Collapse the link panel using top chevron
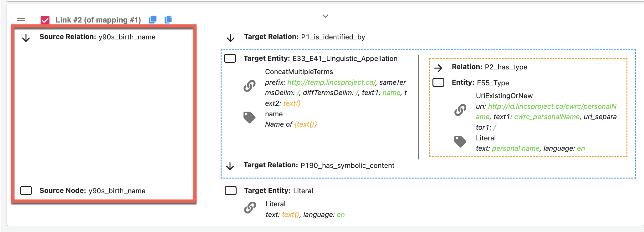Screen dimensions: 644x232 click(325, 16)
